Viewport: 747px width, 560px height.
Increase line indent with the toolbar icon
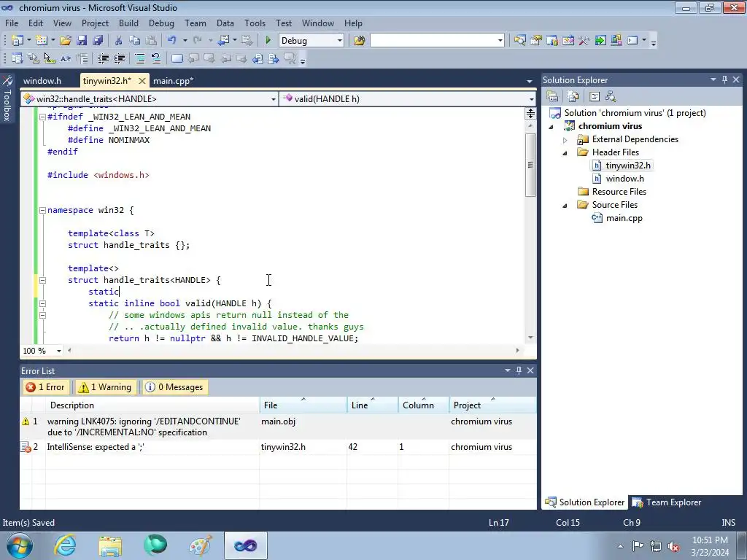pos(119,58)
